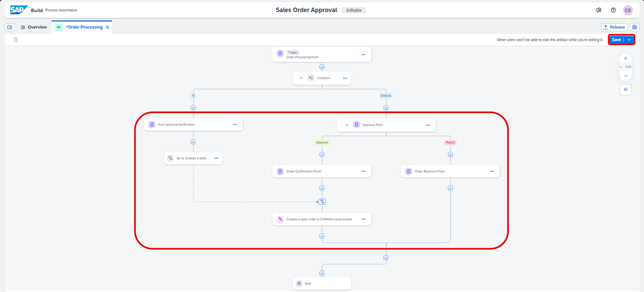The image size is (644, 292).
Task: Open more options on Approval Form
Action: (428, 125)
